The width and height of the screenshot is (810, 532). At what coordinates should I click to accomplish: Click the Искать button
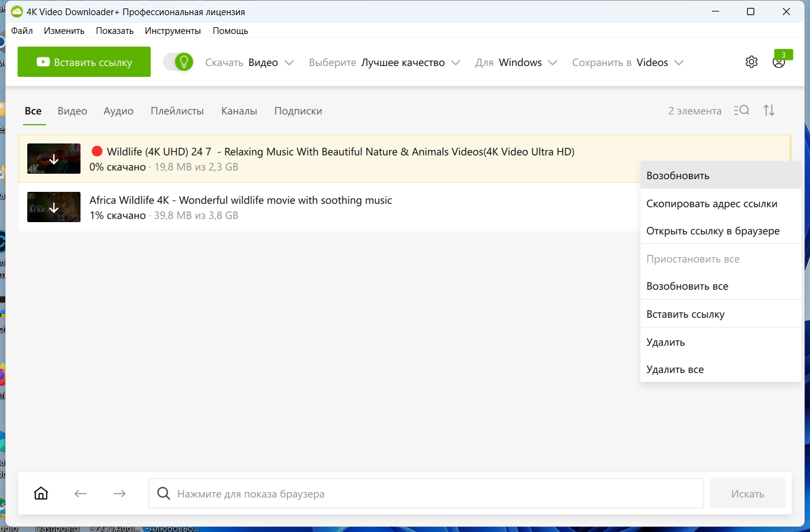tap(748, 493)
